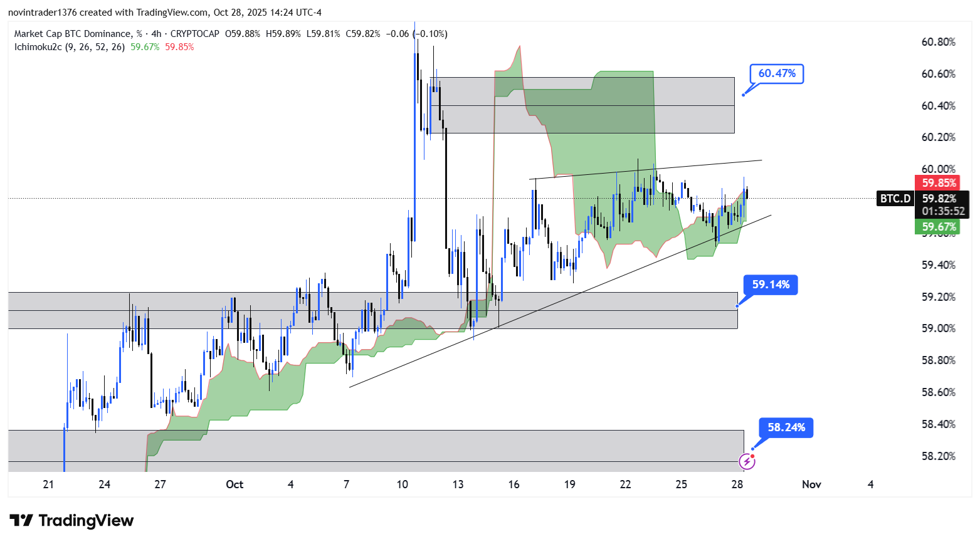Image resolution: width=980 pixels, height=544 pixels.
Task: Select the 4h interval in chart legend
Action: coord(156,34)
